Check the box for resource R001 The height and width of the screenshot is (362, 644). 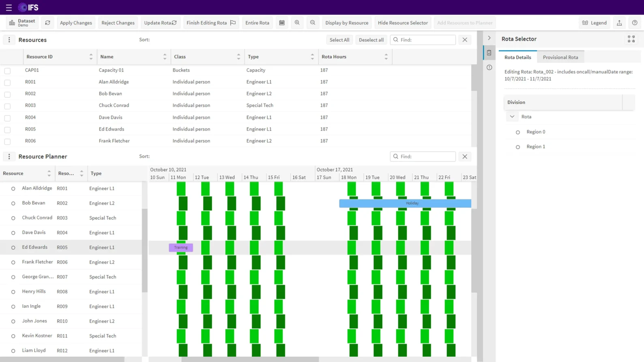(x=7, y=82)
